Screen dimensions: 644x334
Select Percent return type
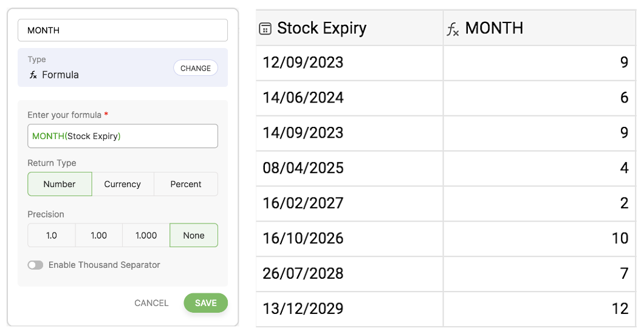click(x=186, y=184)
